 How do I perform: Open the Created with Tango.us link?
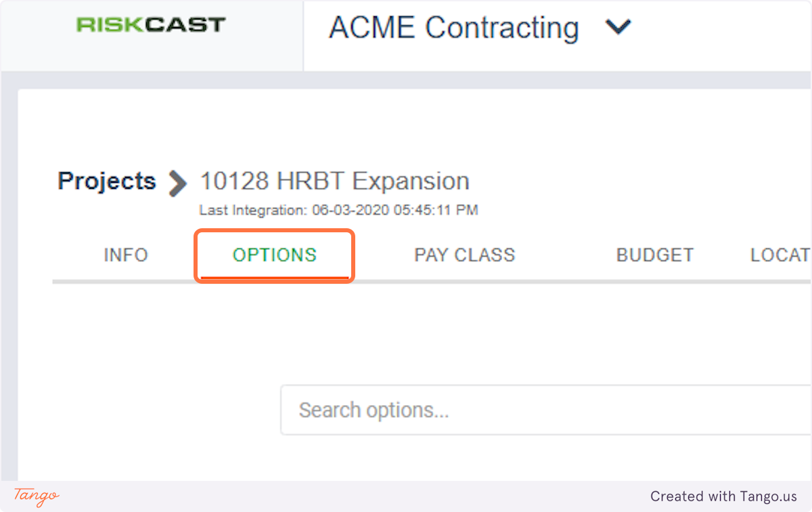pos(723,496)
